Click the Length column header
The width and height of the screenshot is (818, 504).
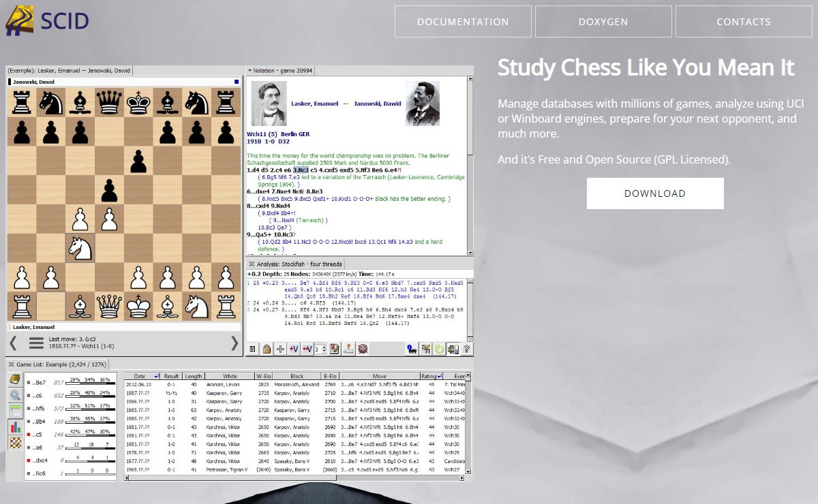(194, 376)
